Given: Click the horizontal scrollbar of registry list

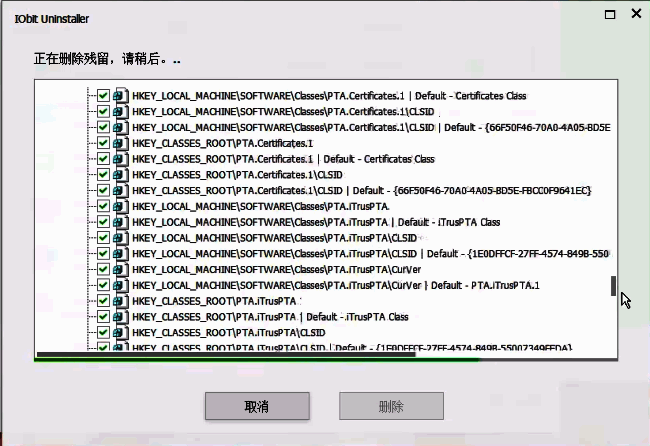Looking at the screenshot, I should click(226, 354).
